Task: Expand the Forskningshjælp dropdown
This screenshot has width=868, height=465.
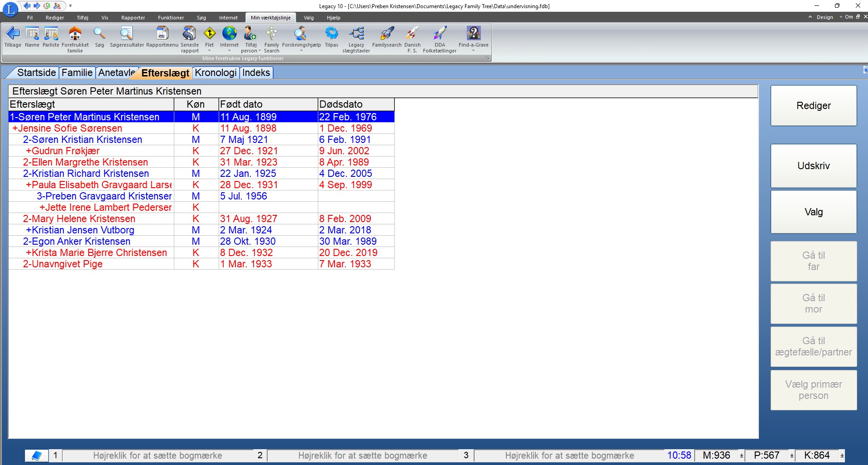Action: [301, 51]
